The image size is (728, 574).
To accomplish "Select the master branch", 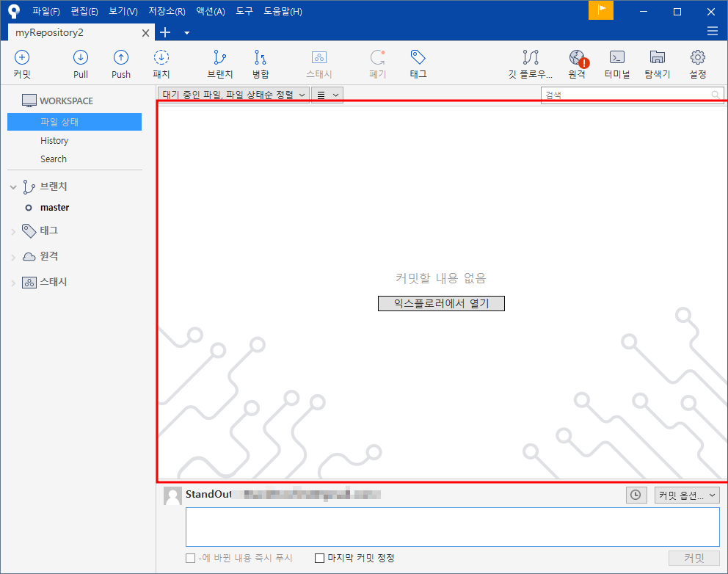I will pos(55,208).
